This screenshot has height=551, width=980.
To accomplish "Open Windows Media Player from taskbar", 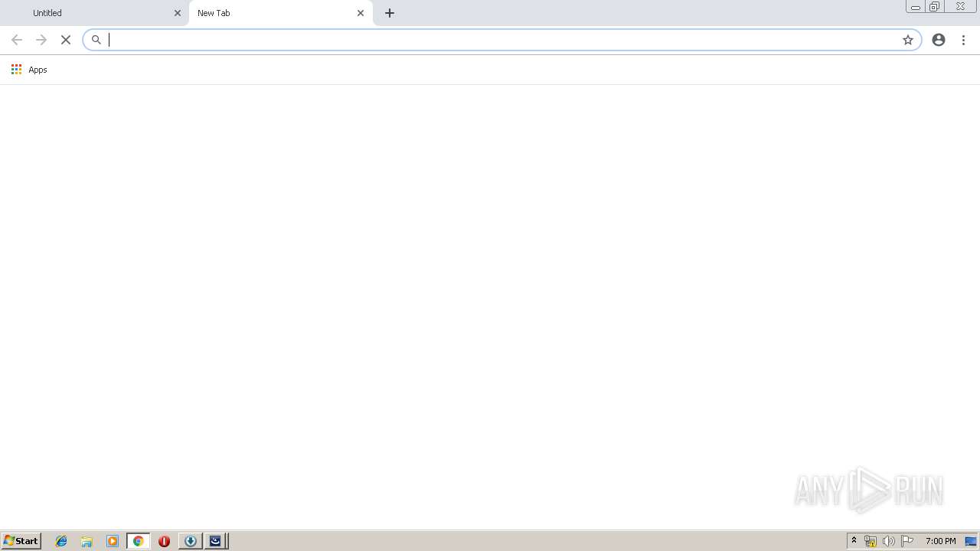I will [113, 541].
